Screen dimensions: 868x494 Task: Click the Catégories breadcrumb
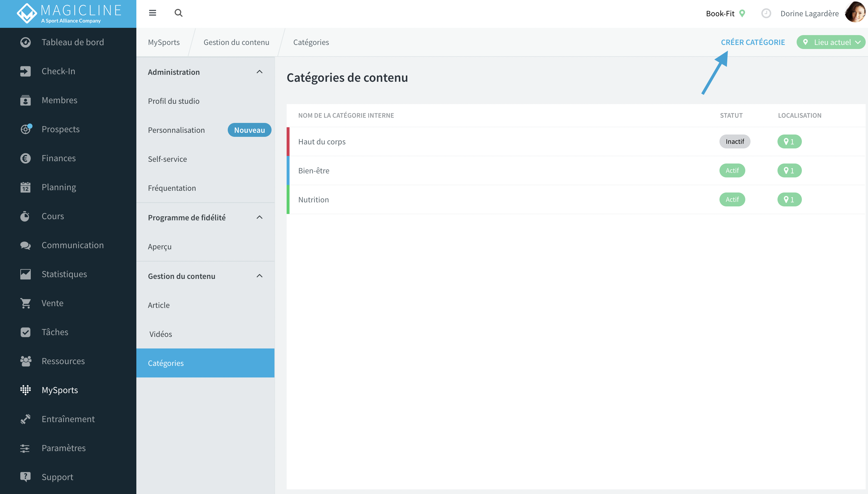pos(311,42)
